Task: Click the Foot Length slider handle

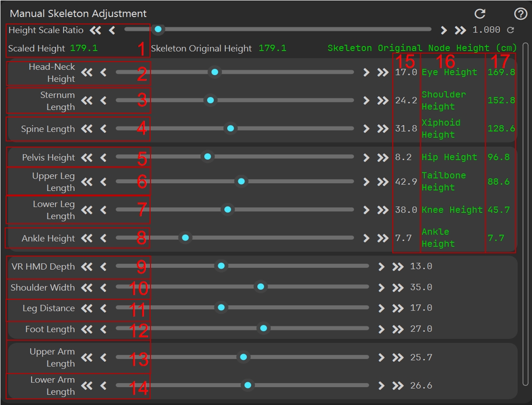Action: click(263, 328)
